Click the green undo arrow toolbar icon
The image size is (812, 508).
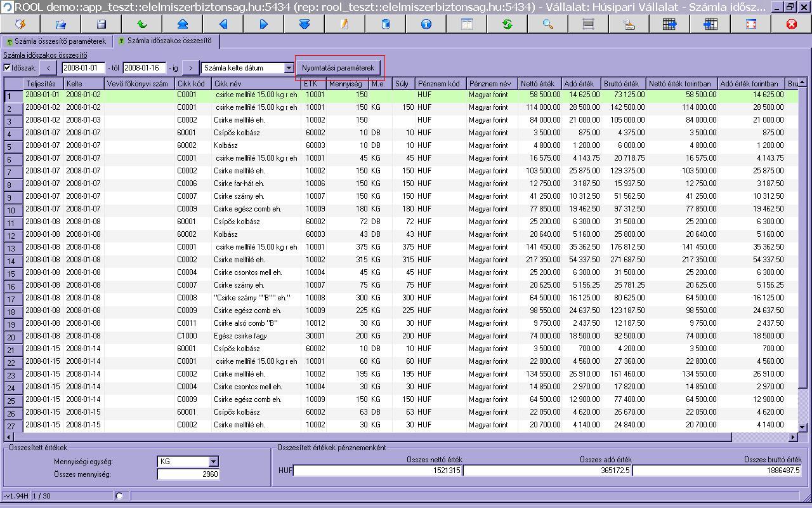coord(142,24)
